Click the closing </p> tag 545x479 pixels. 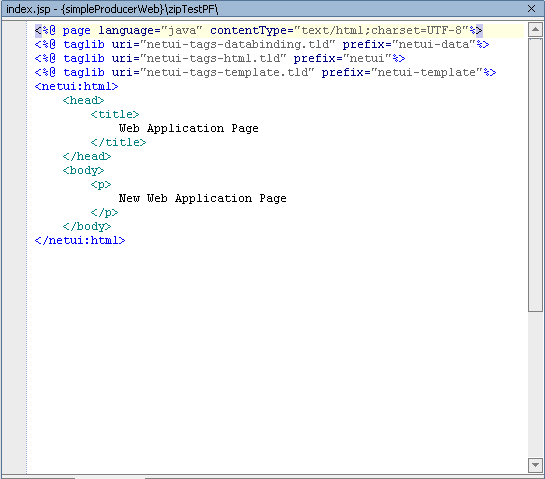coord(104,212)
